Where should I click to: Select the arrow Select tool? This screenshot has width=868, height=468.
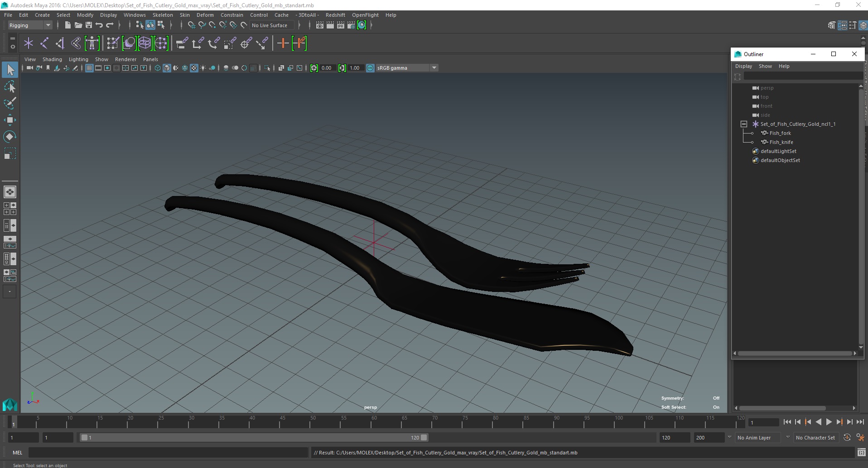click(10, 70)
